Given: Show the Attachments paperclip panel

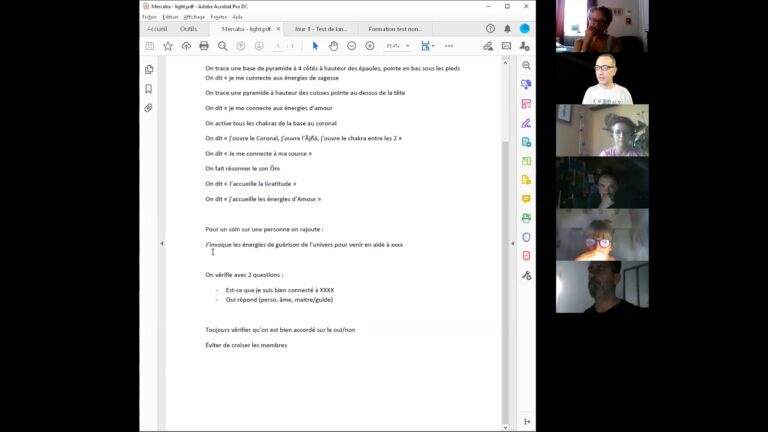Looking at the screenshot, I should point(149,108).
